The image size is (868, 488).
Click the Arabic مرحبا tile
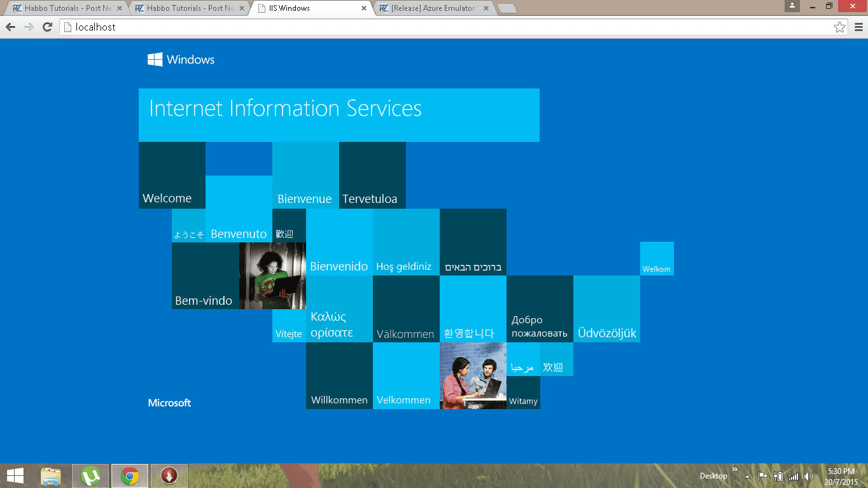tap(523, 359)
